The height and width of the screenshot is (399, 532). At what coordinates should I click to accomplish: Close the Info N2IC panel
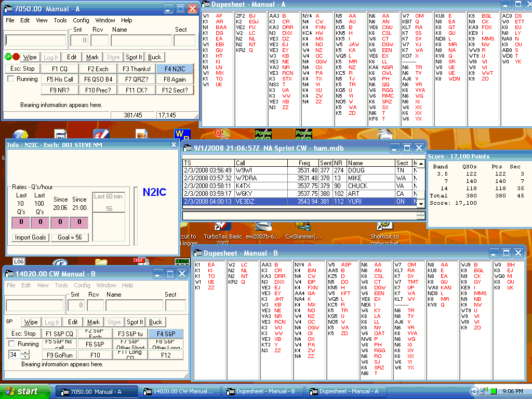(174, 145)
